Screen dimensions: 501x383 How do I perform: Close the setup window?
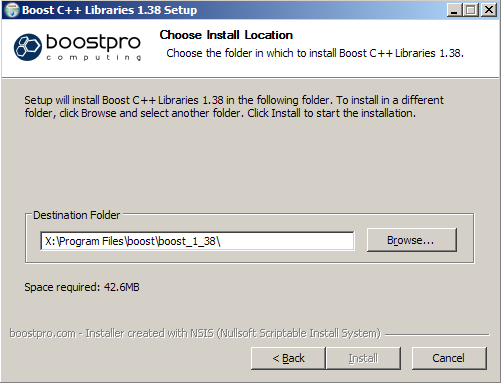(x=489, y=10)
